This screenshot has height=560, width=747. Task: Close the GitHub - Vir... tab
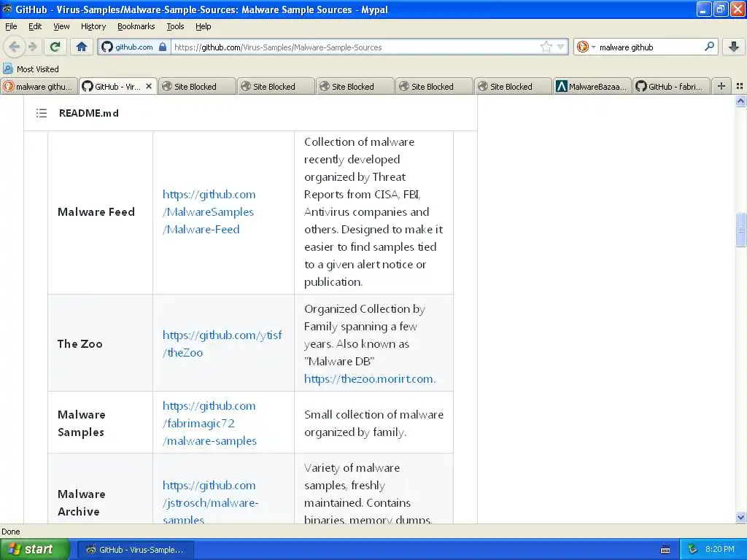click(x=149, y=86)
